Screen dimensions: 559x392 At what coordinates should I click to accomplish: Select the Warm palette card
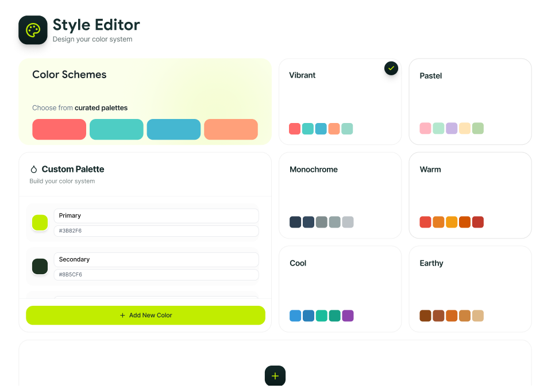(470, 195)
